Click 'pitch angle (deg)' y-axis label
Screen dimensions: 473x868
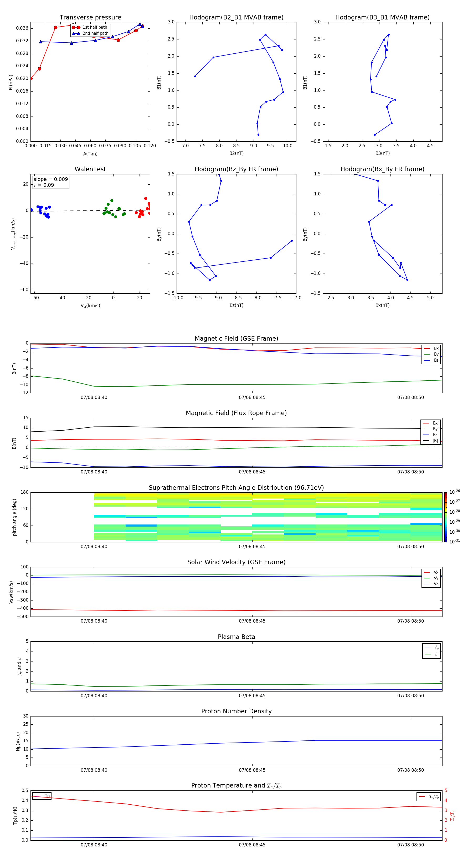(x=14, y=517)
